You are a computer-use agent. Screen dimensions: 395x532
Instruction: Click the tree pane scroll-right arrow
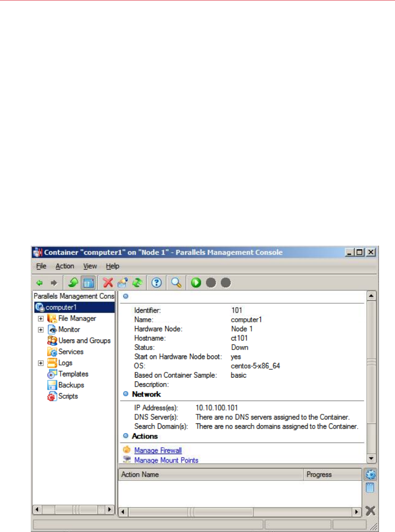[110, 510]
